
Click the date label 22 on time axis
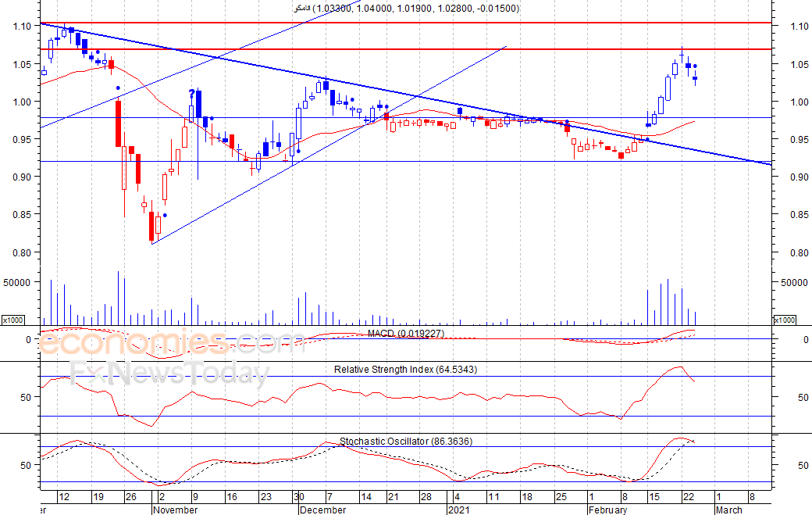688,497
